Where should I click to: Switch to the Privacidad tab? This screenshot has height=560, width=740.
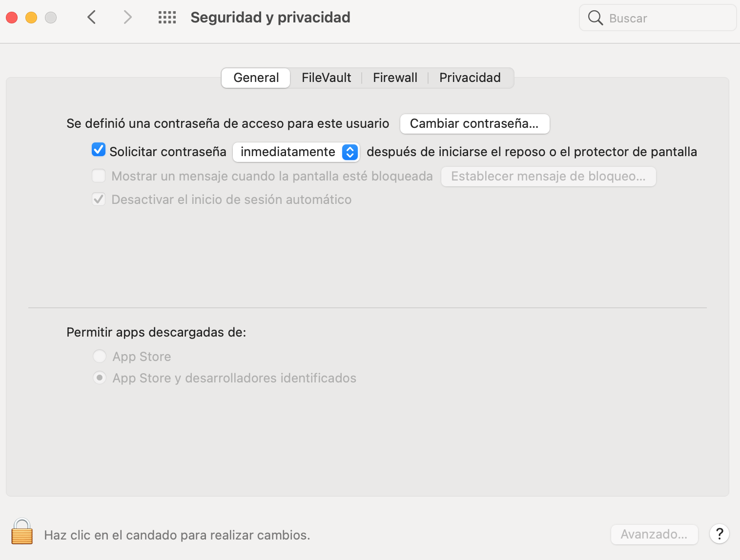(470, 78)
